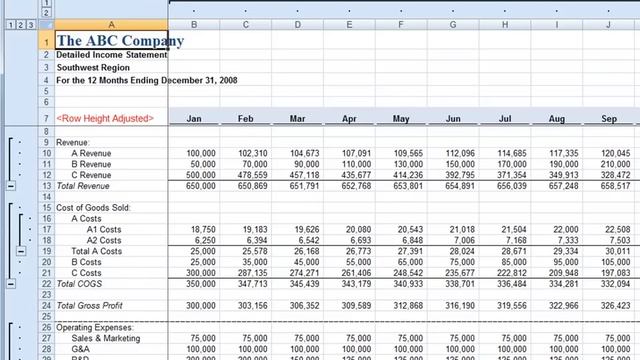Select column A header

111,25
